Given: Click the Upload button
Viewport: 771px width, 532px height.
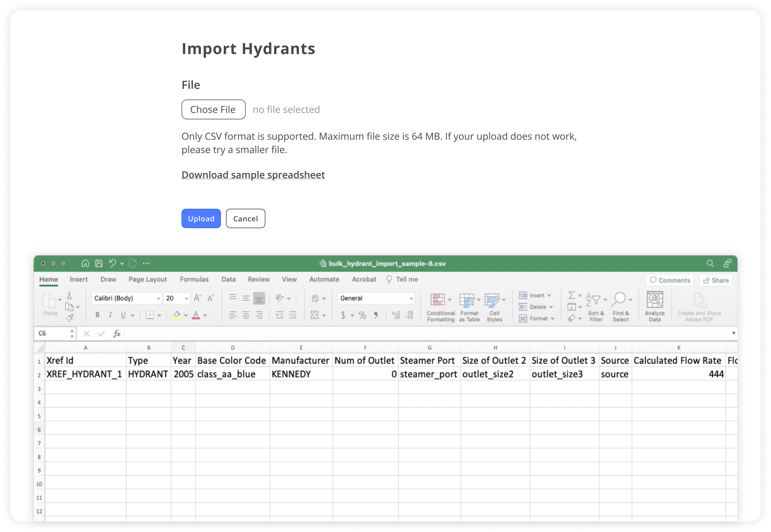Looking at the screenshot, I should (201, 218).
